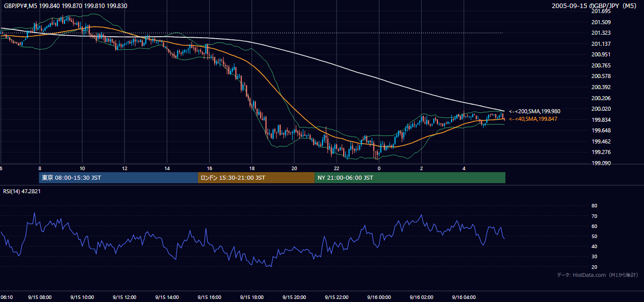The image size is (644, 302).
Task: Click the 9/16 04:00 time label
Action: click(x=464, y=297)
